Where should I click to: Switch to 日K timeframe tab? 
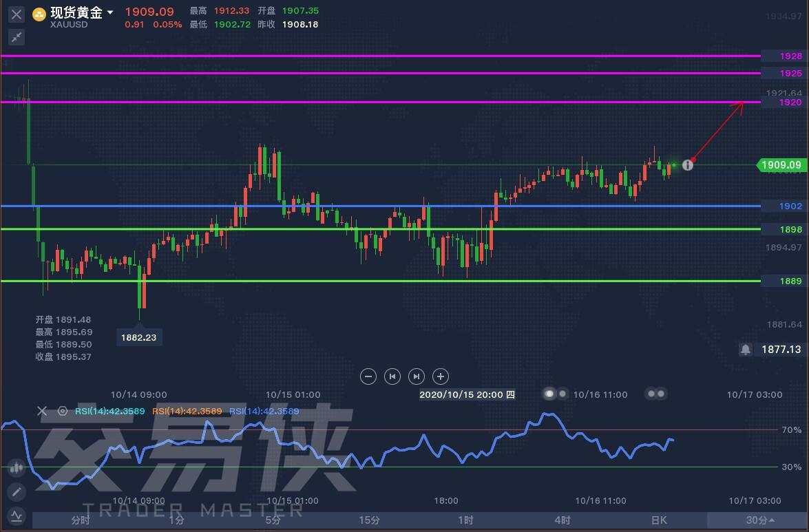(658, 520)
